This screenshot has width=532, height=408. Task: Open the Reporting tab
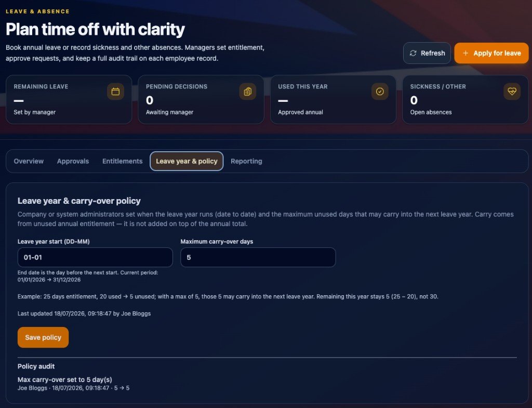(x=246, y=161)
